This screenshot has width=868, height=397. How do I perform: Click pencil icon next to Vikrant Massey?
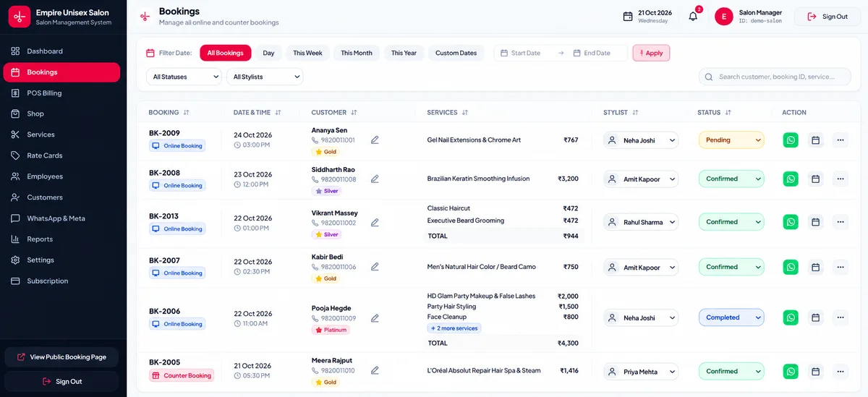click(x=375, y=223)
